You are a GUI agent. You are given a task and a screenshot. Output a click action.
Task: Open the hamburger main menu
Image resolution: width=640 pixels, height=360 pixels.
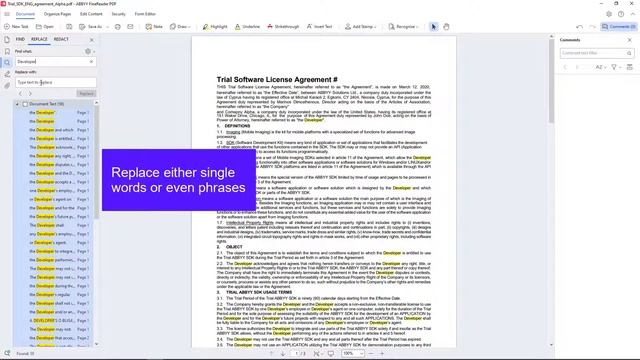(x=7, y=14)
